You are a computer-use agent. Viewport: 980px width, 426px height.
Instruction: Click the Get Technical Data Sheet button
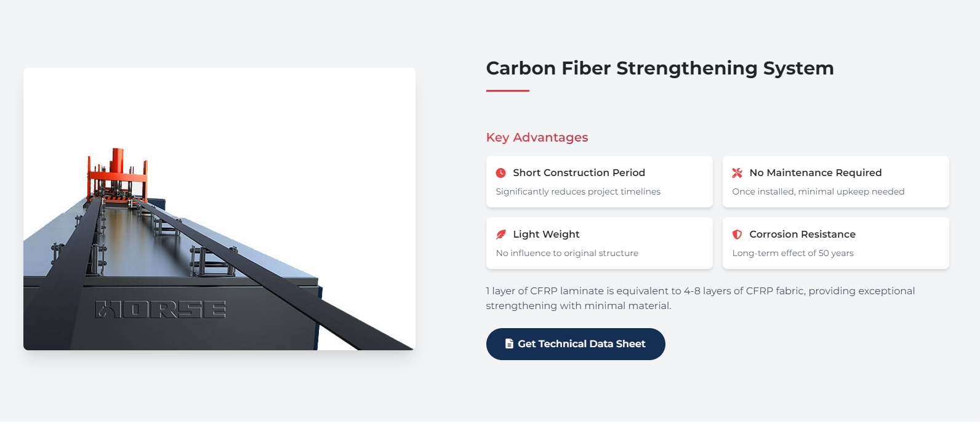pos(576,344)
